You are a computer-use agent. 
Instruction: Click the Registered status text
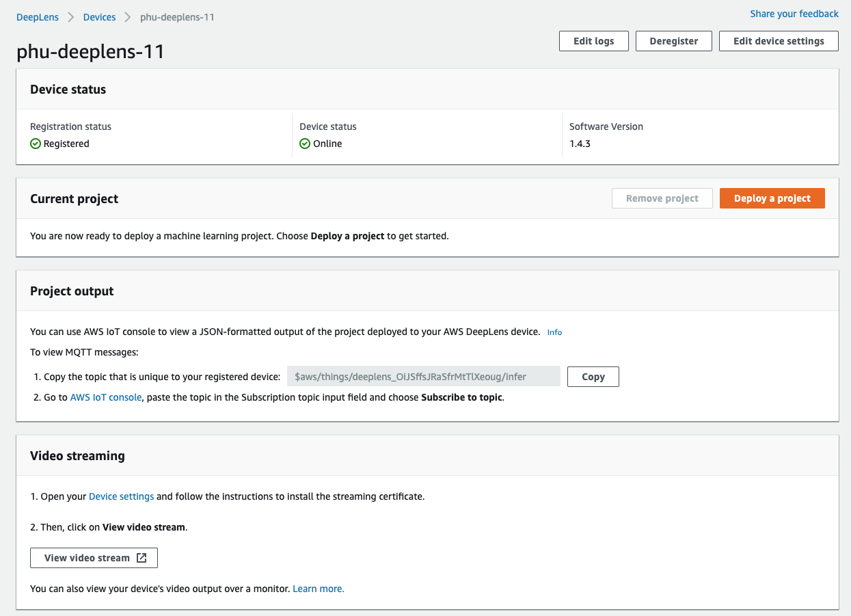(66, 144)
